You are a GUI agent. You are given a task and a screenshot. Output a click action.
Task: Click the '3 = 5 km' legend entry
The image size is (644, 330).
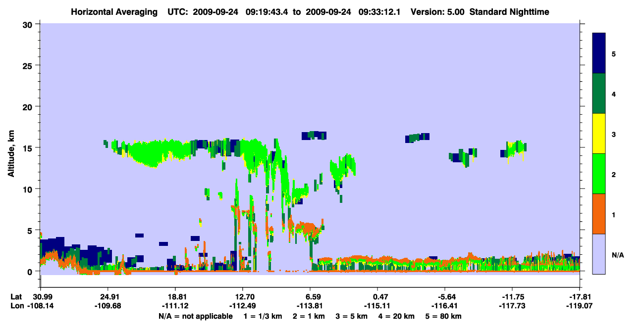point(351,316)
